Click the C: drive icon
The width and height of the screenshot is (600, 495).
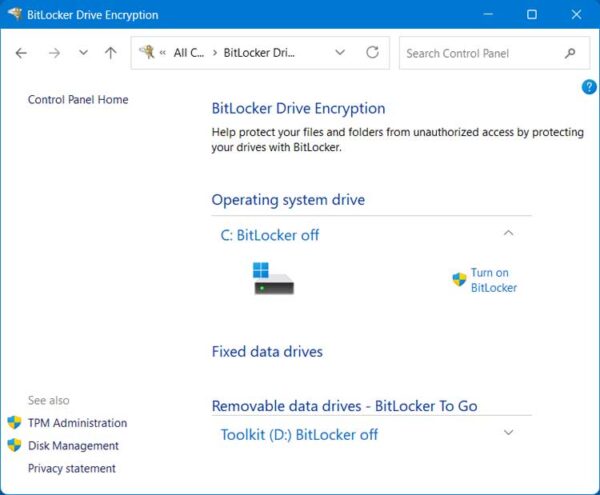[x=273, y=279]
